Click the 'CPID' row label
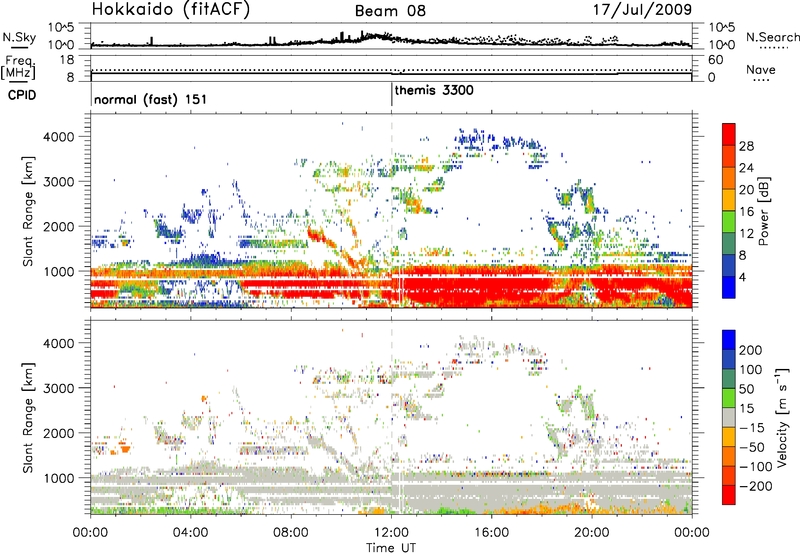 pos(22,95)
